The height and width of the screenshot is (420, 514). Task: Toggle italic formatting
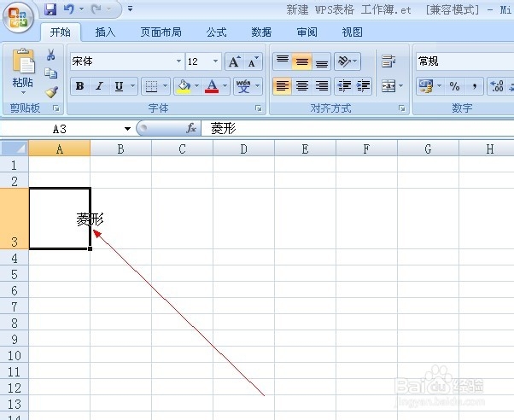click(x=99, y=86)
